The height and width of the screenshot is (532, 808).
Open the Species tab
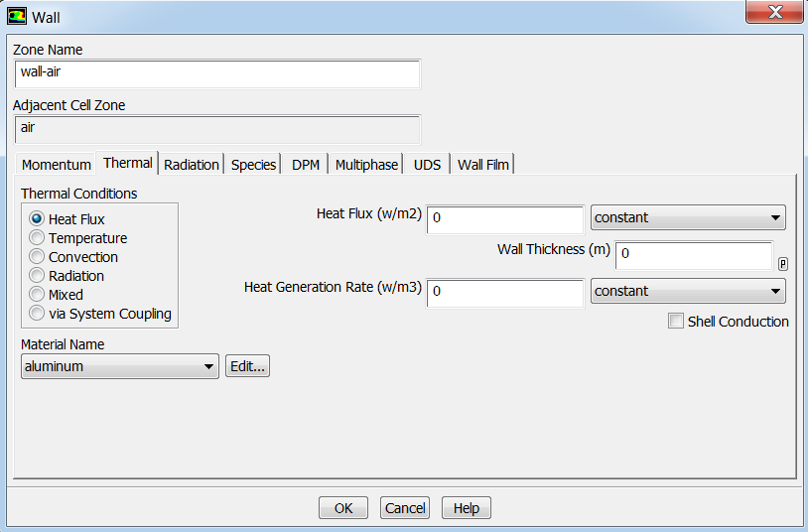coord(253,165)
